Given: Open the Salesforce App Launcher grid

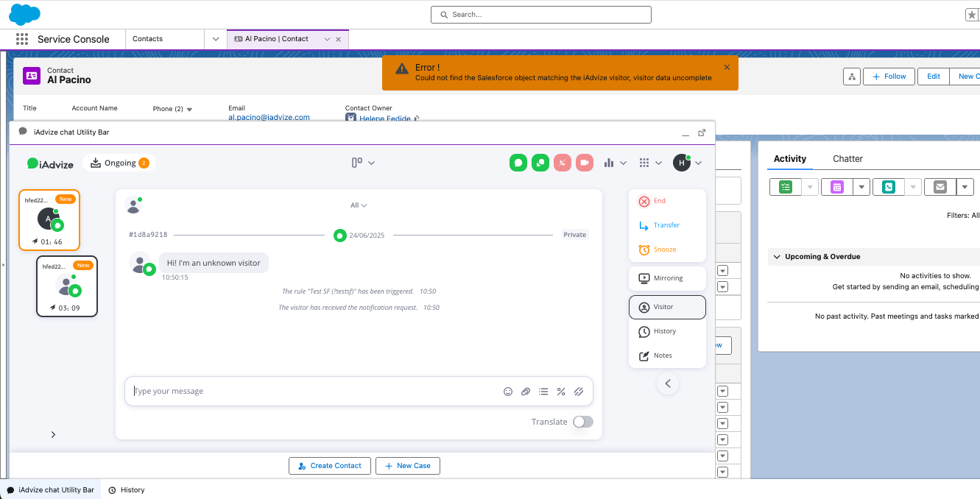Looking at the screenshot, I should [21, 39].
